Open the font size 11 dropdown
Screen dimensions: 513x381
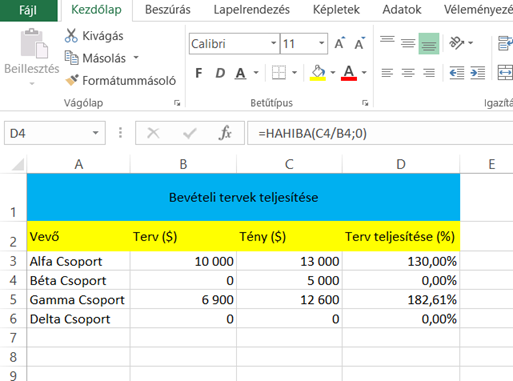[x=321, y=43]
